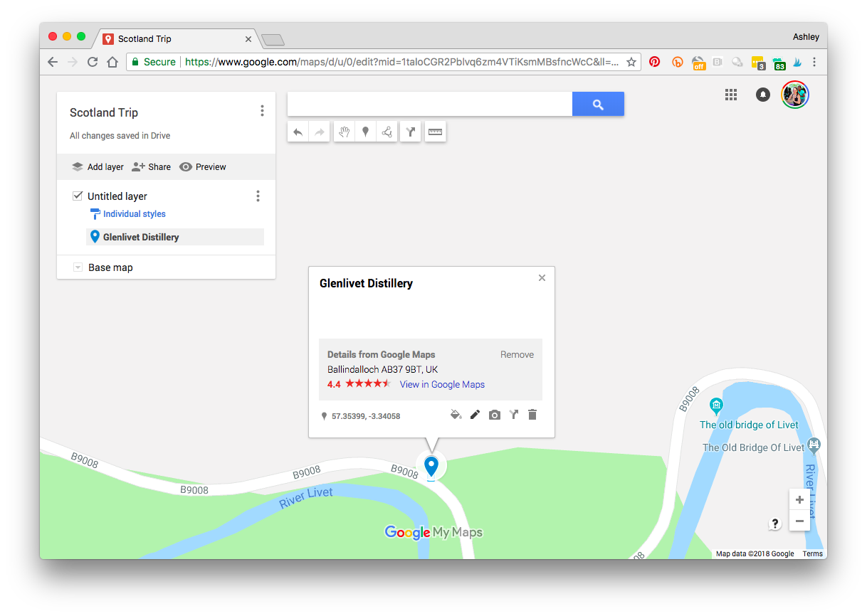This screenshot has width=867, height=616.
Task: Open Untitled layer options menu
Action: [x=258, y=196]
